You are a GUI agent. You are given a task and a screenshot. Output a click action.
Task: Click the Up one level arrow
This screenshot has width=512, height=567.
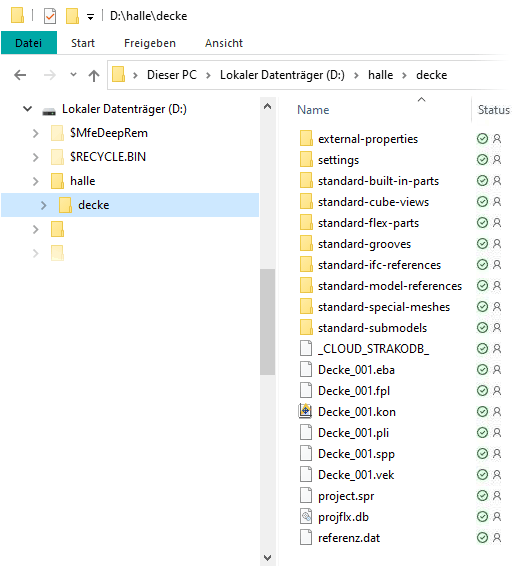[x=94, y=76]
